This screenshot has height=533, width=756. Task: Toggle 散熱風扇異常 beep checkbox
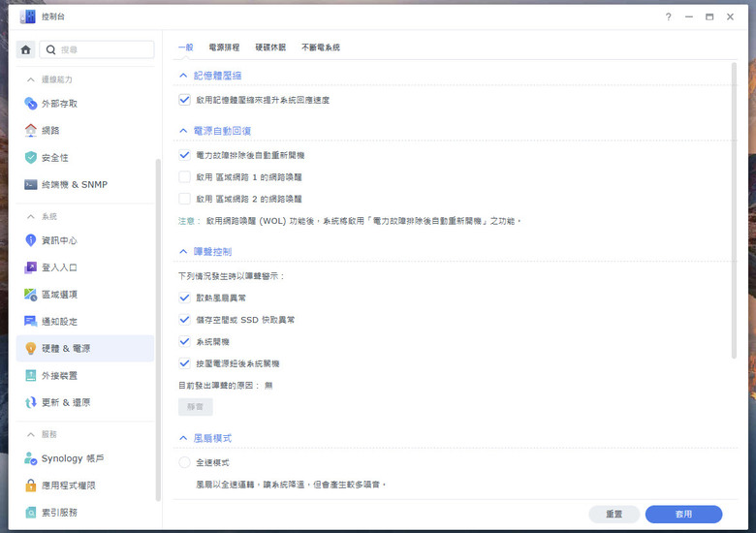tap(185, 298)
